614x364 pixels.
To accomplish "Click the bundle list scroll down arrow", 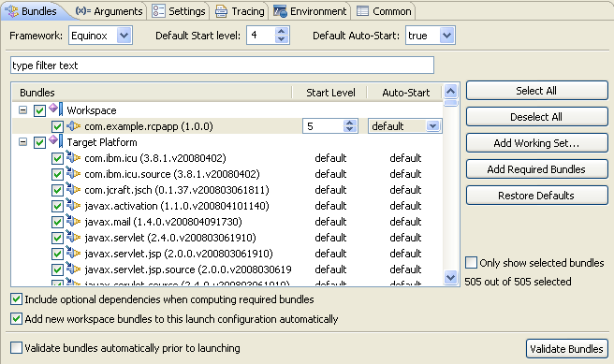I will 451,277.
